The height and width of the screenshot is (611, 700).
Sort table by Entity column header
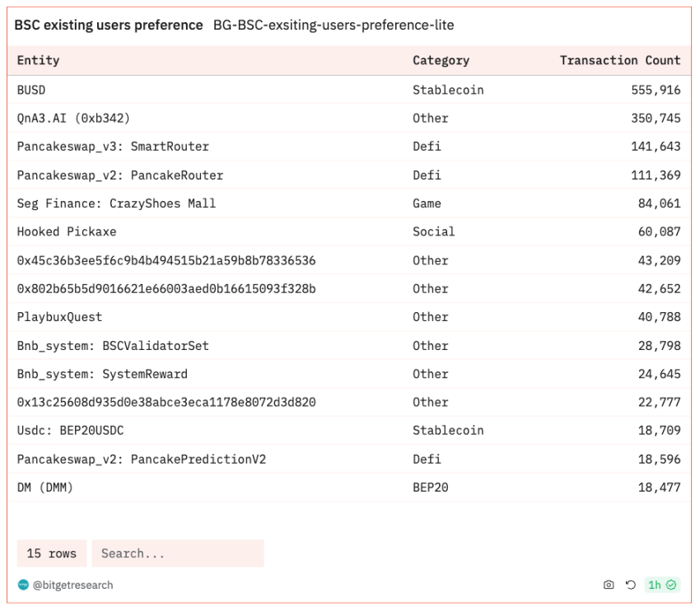[39, 60]
